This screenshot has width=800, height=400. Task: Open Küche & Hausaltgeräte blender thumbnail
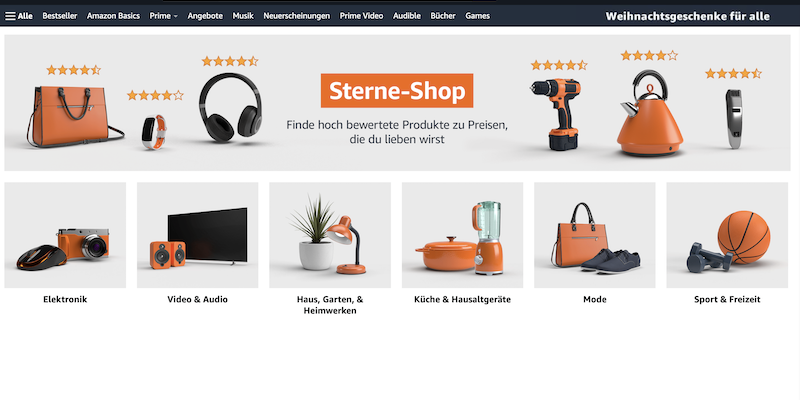point(462,235)
